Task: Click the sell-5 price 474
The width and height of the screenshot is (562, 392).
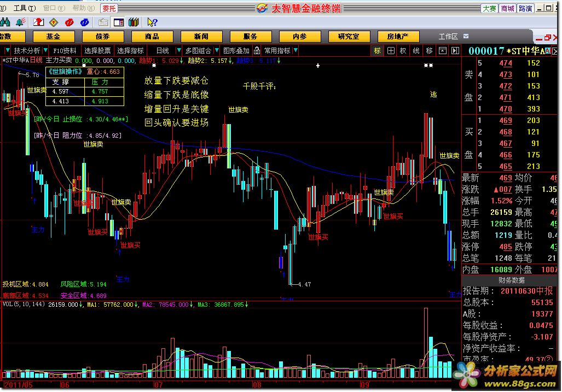Action: [x=506, y=63]
